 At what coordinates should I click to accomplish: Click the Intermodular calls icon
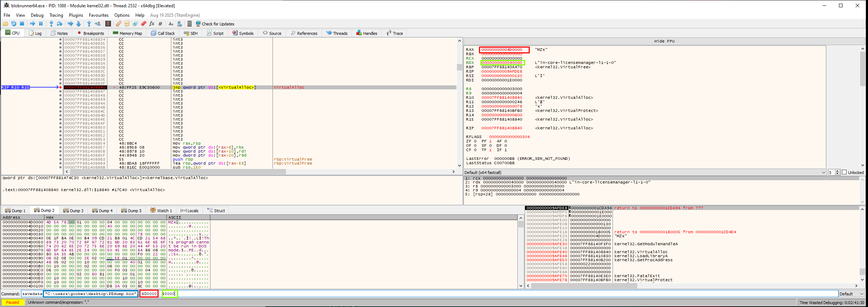click(x=179, y=24)
